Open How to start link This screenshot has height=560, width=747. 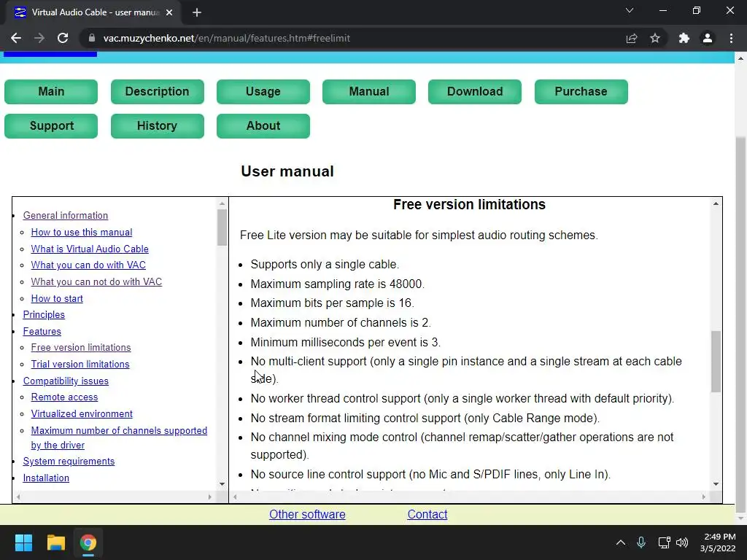57,298
